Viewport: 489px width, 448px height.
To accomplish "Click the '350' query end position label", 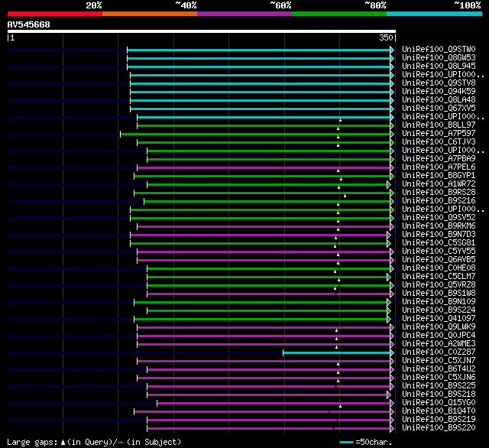I will pyautogui.click(x=386, y=37).
